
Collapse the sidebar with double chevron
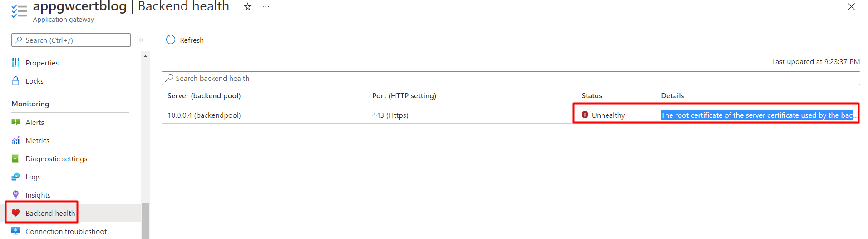click(141, 40)
